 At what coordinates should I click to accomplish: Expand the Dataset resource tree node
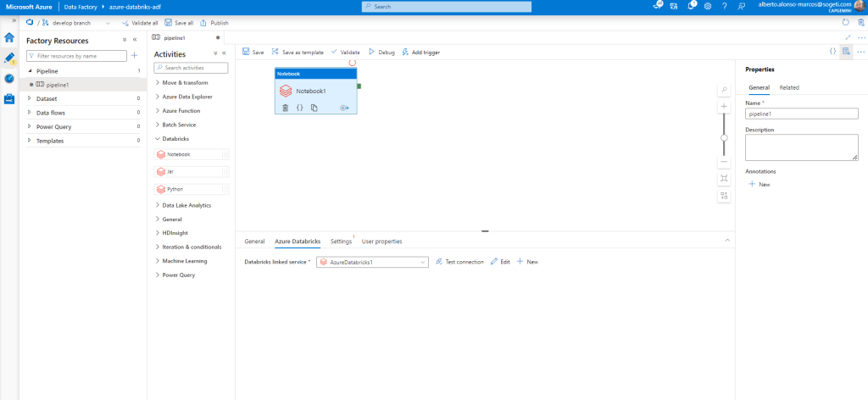[30, 98]
